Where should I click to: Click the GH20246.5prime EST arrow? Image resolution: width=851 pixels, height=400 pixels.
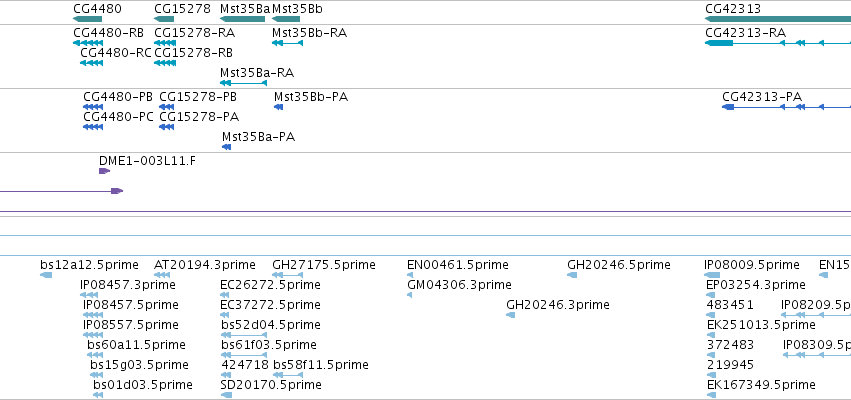pyautogui.click(x=572, y=275)
